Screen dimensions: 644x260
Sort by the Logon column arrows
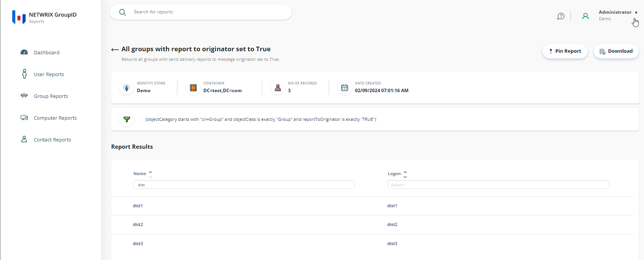point(405,174)
